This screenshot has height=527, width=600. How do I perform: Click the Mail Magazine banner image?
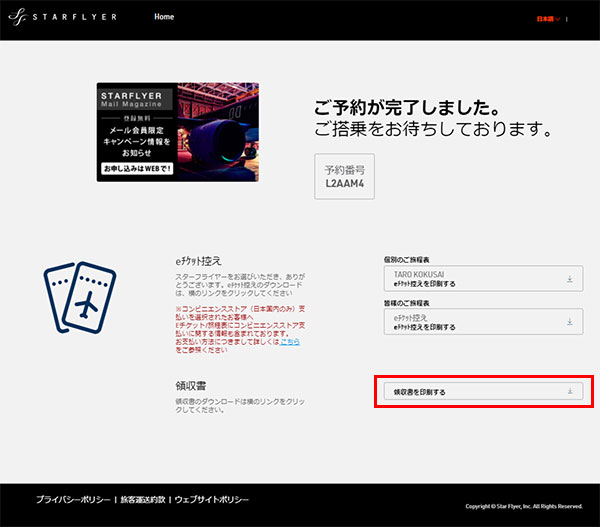178,133
